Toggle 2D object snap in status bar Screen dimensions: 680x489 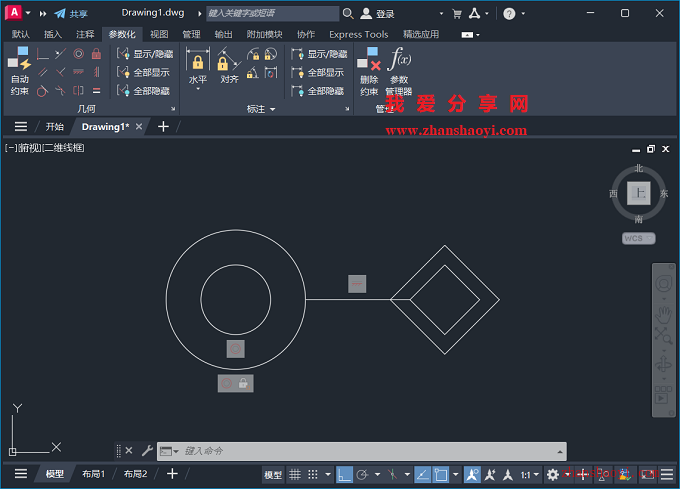pyautogui.click(x=441, y=475)
